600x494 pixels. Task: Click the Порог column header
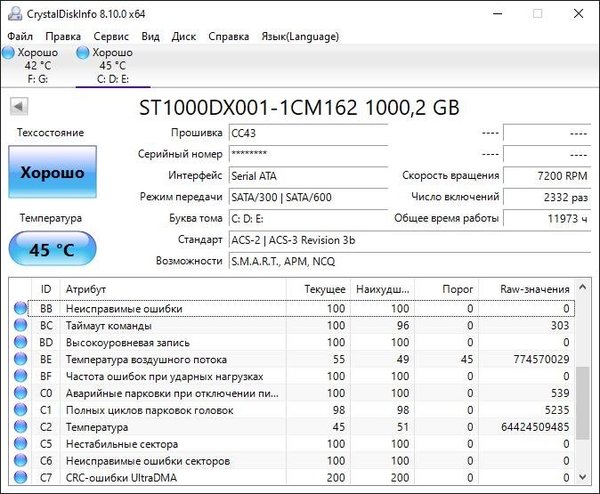447,289
